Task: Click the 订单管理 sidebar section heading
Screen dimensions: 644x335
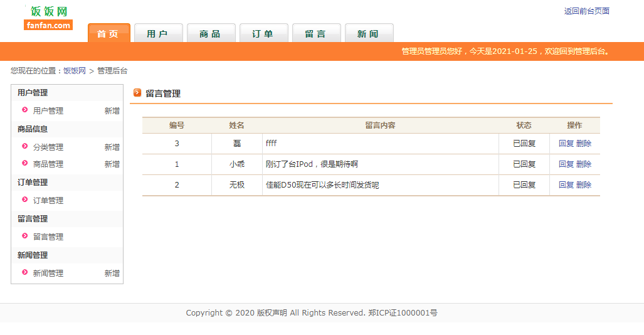Action: click(33, 183)
